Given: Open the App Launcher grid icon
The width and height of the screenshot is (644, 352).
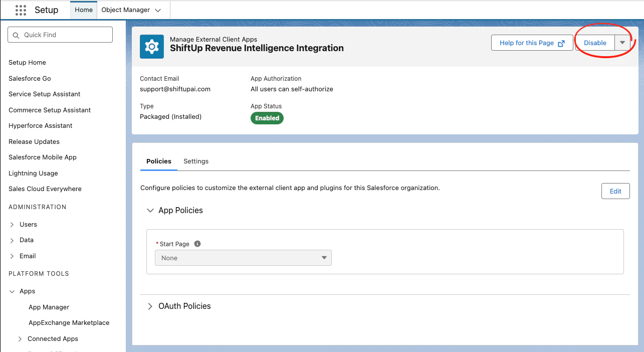Looking at the screenshot, I should 21,10.
